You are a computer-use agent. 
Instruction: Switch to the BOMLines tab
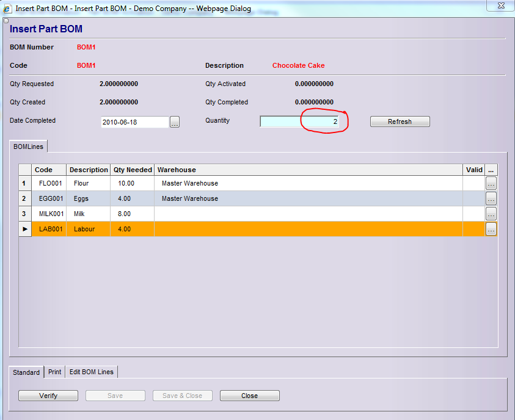click(x=28, y=147)
